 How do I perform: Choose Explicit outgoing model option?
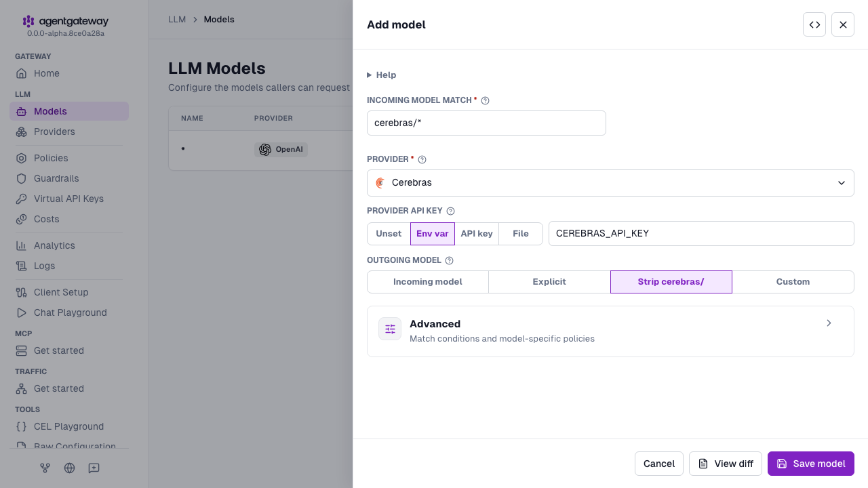click(549, 282)
